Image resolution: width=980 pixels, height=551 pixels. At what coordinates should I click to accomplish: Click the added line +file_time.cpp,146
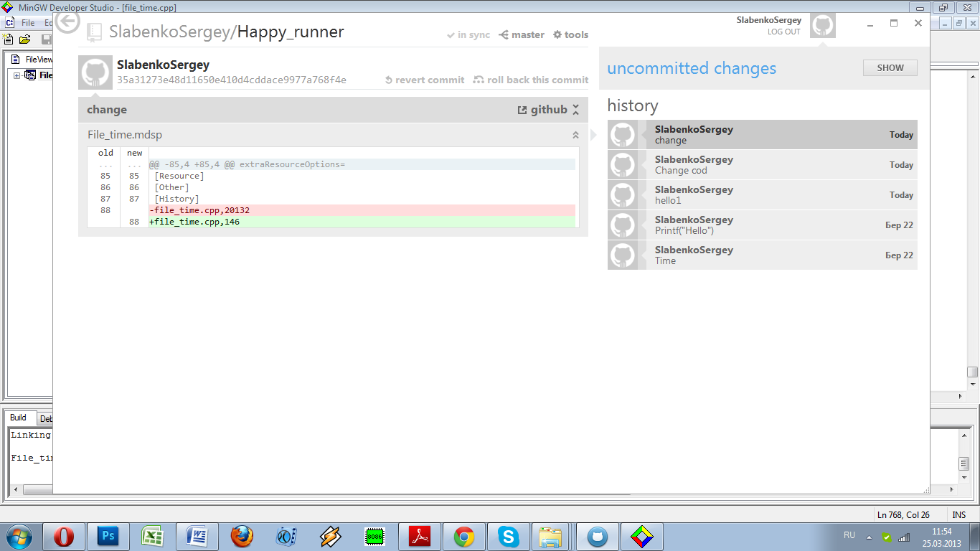(362, 222)
